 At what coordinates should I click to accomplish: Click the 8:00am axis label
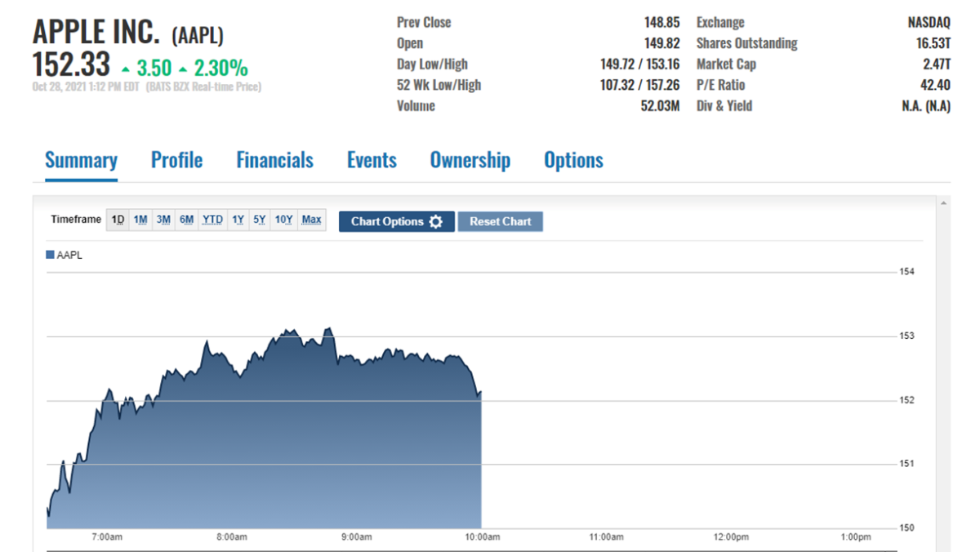coord(232,537)
